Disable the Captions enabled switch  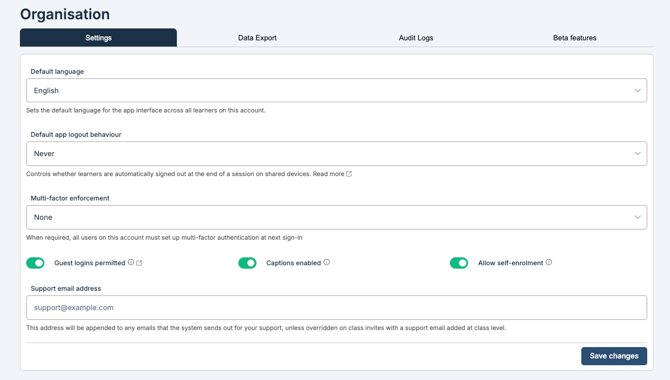pos(247,263)
